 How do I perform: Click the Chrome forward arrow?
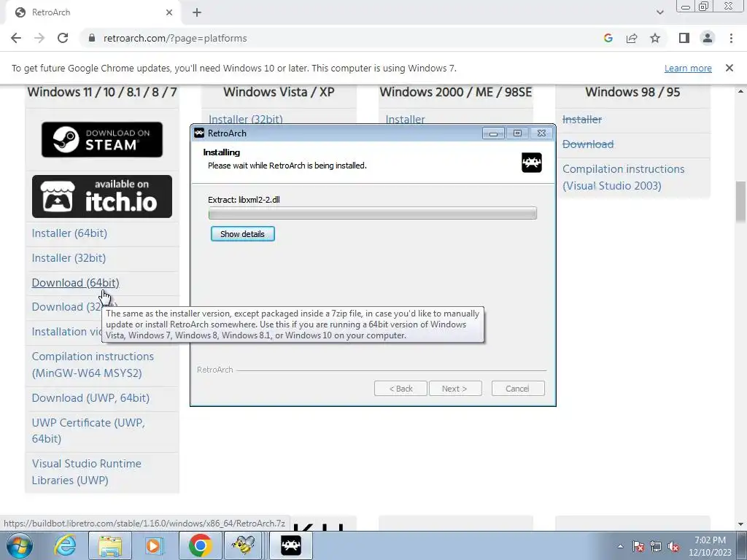click(39, 38)
